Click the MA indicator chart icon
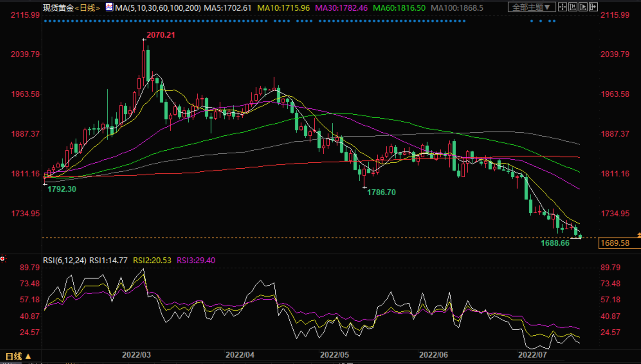Screen dimensions: 641x364 coord(109,7)
